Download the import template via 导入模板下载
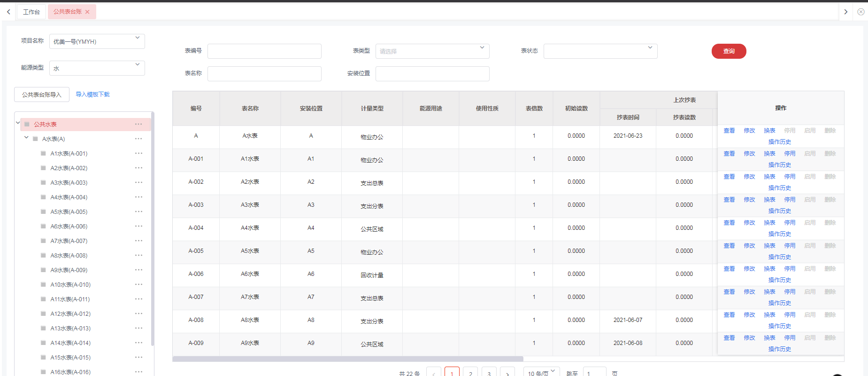This screenshot has width=868, height=376. [x=92, y=94]
